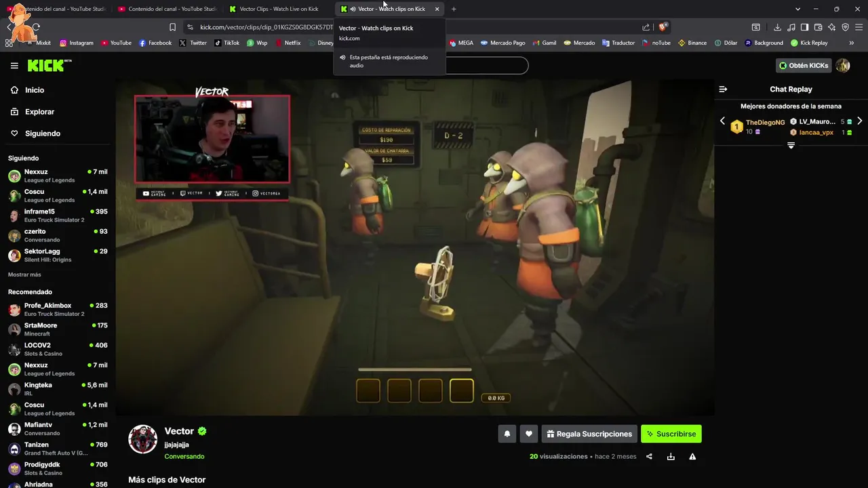Close the Vector Watch clips tab
Image resolution: width=868 pixels, height=488 pixels.
pos(437,9)
